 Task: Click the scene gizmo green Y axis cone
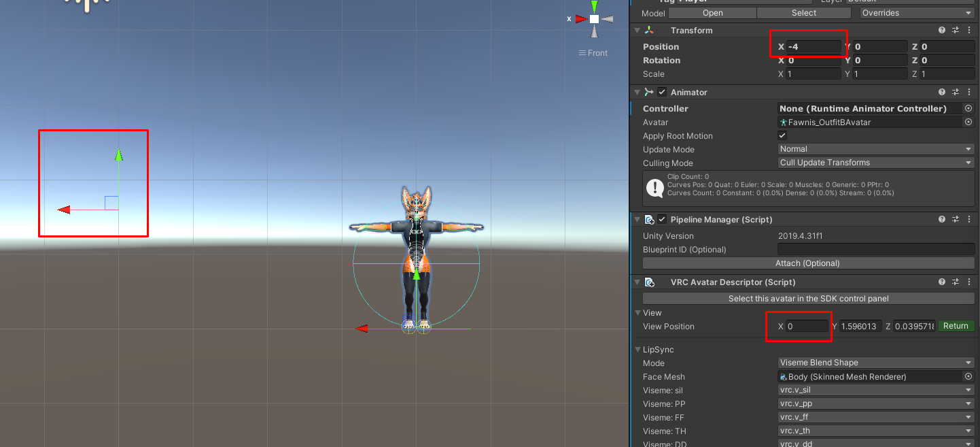tap(595, 6)
